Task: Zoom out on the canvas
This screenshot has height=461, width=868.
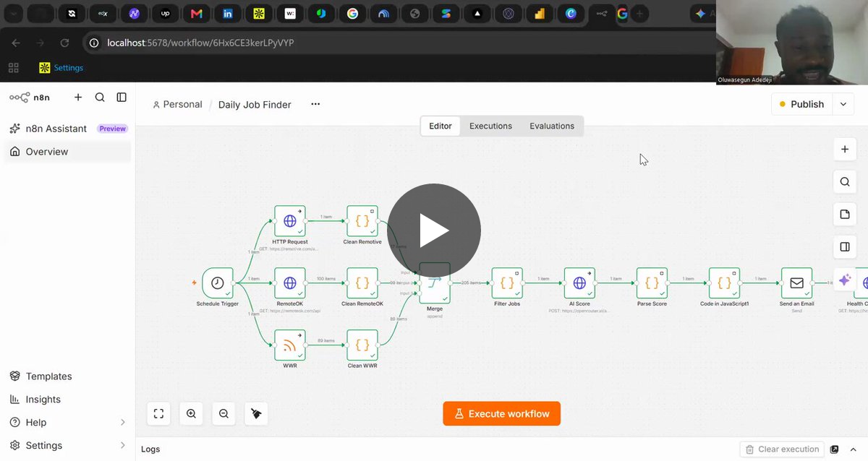Action: [x=224, y=414]
